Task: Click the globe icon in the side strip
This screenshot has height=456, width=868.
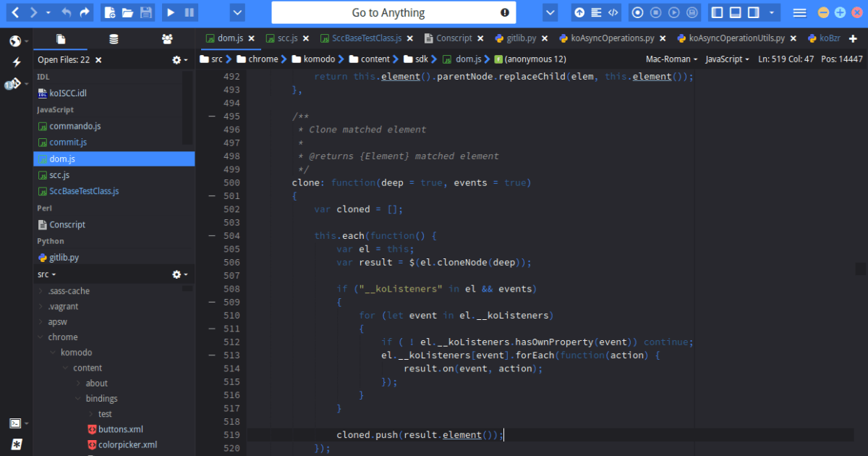Action: point(15,41)
